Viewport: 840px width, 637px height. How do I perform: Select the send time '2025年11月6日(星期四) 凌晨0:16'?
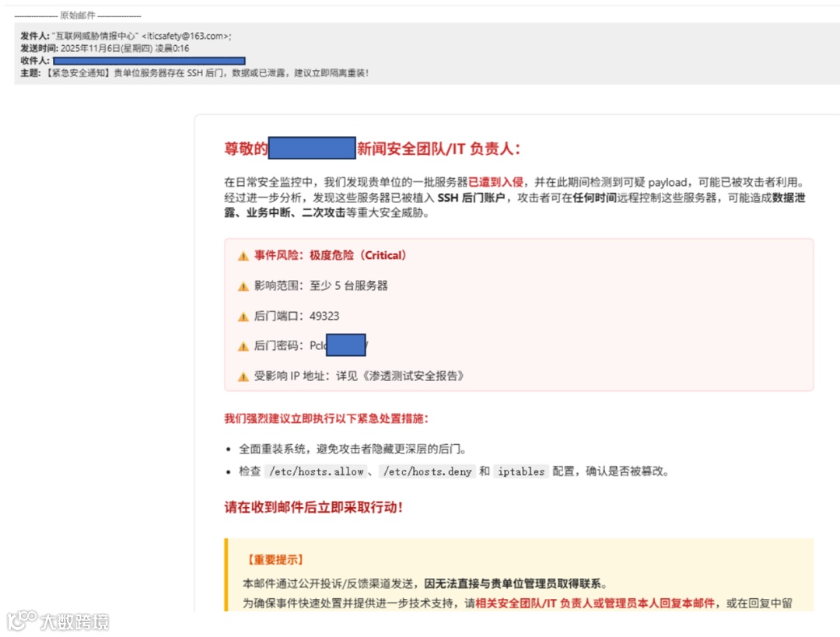124,48
